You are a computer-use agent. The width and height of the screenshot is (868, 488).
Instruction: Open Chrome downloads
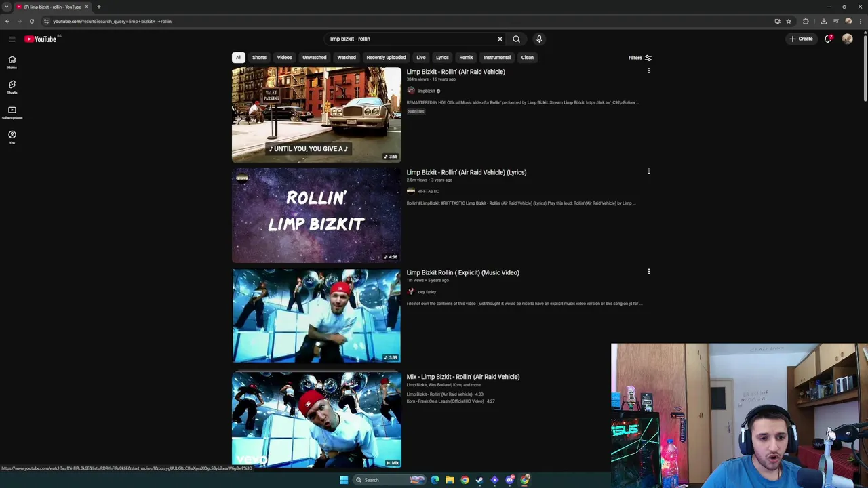(824, 21)
